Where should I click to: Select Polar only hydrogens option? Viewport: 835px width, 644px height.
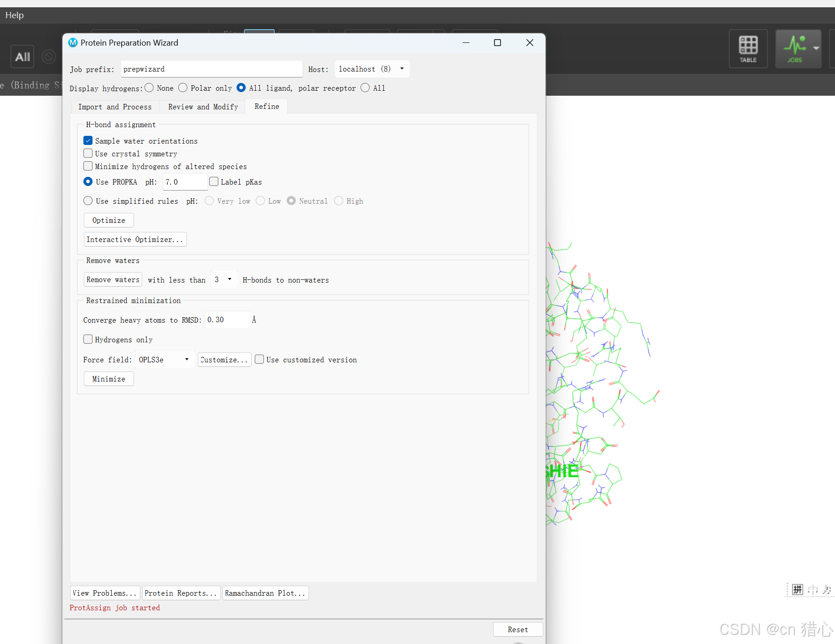(183, 88)
